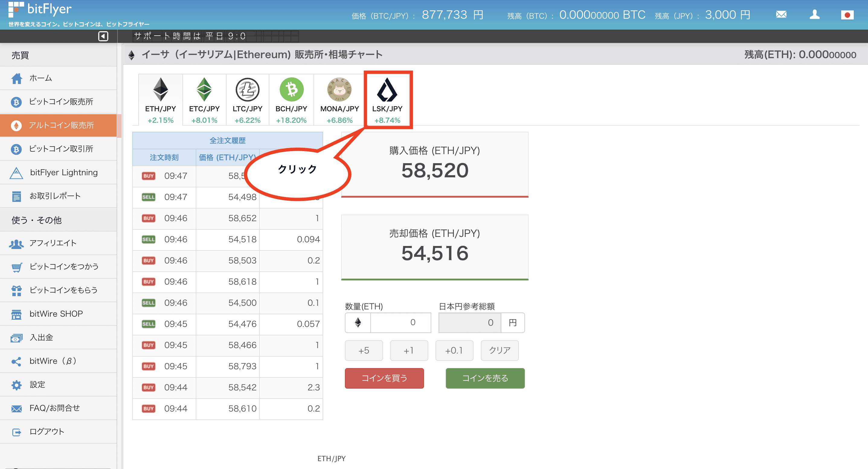This screenshot has width=868, height=469.
Task: Click the 設定 gear settings item
Action: point(37,384)
